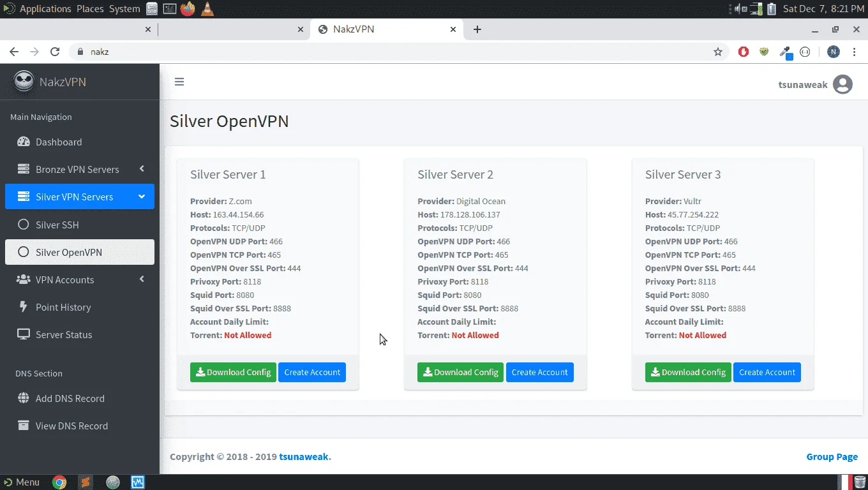The width and height of the screenshot is (868, 490).
Task: Click the Server Status monitor icon
Action: [x=24, y=334]
